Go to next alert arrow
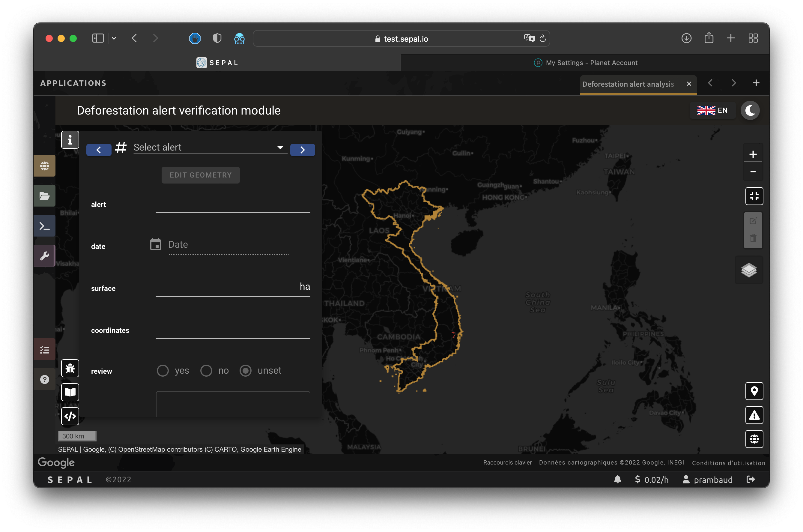Screen dimensions: 803x532 [302, 150]
